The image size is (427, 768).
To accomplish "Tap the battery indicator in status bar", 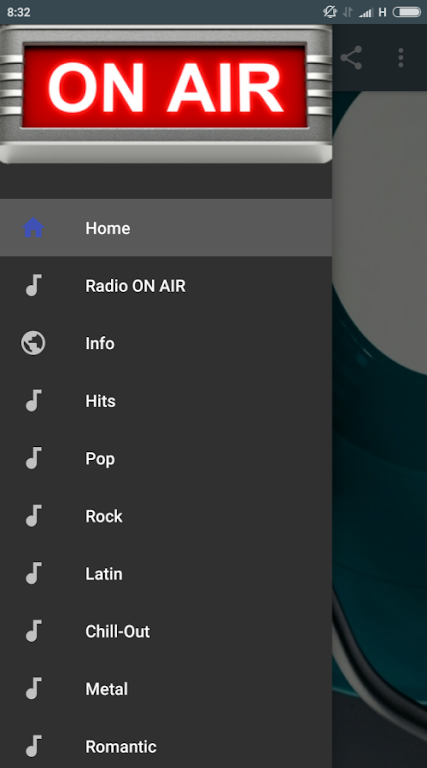I will tap(406, 12).
